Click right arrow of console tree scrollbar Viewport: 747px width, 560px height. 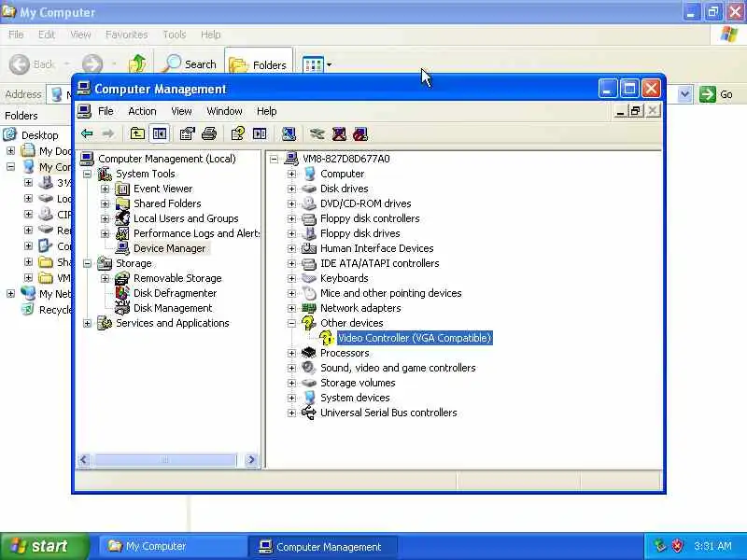(251, 459)
